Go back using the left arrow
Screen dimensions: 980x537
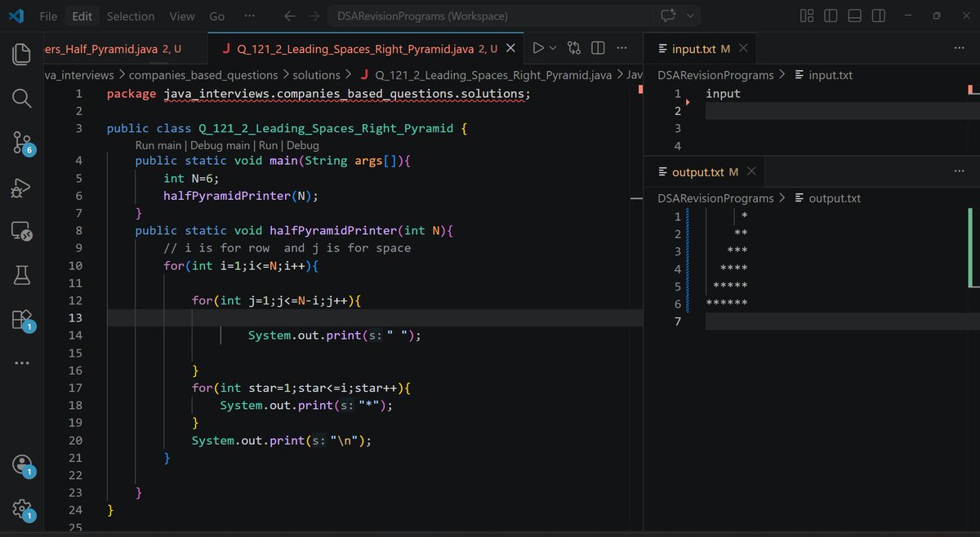coord(290,16)
